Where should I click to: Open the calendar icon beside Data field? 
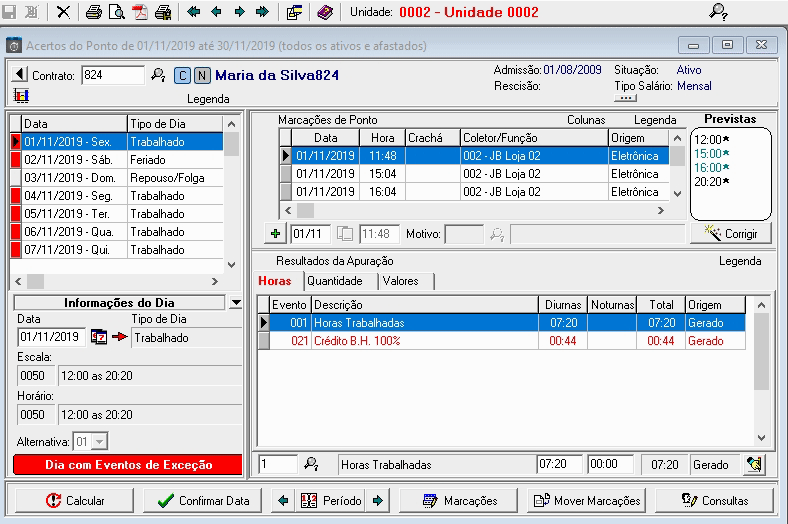tap(99, 337)
